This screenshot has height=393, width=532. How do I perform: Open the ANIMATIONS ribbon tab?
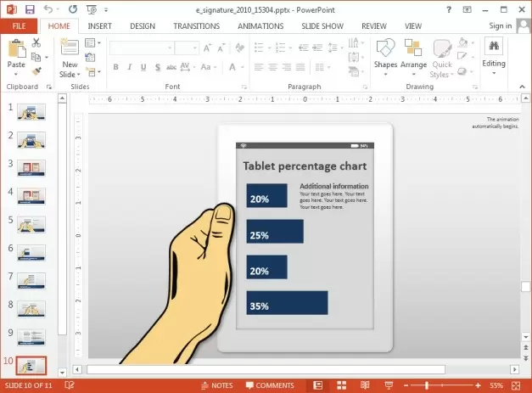(x=260, y=26)
